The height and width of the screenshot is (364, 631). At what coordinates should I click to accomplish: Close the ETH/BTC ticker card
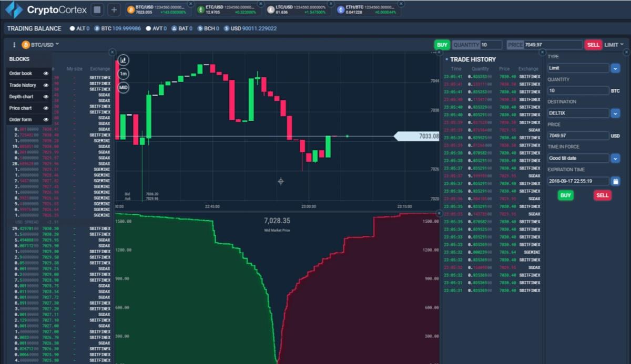pos(401,3)
